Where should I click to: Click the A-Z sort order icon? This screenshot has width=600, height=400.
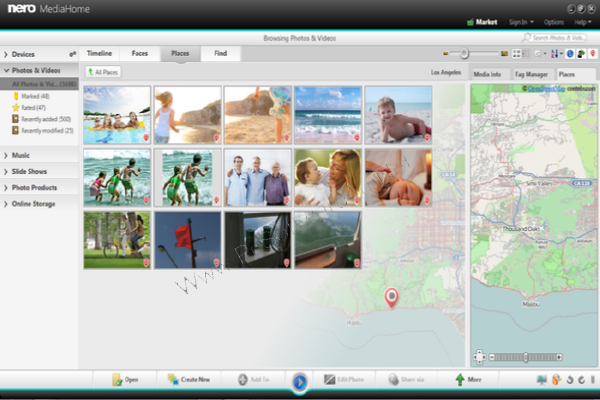[554, 54]
